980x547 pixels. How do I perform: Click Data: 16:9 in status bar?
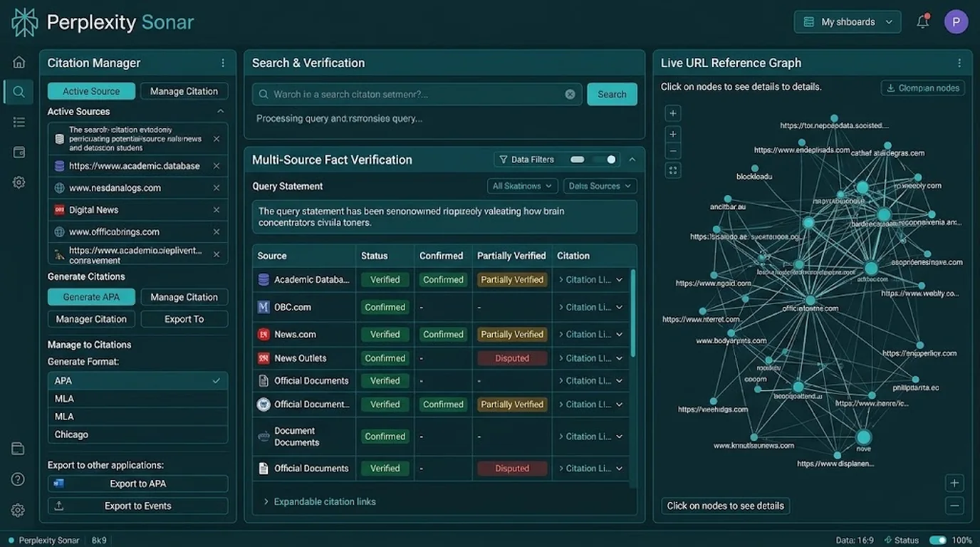point(855,540)
